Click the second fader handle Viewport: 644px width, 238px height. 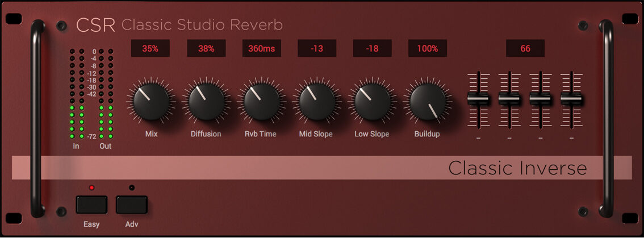point(509,100)
